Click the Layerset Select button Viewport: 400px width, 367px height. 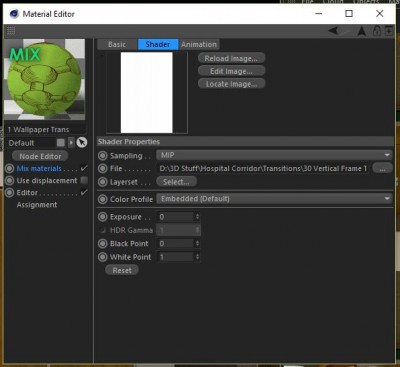point(176,182)
